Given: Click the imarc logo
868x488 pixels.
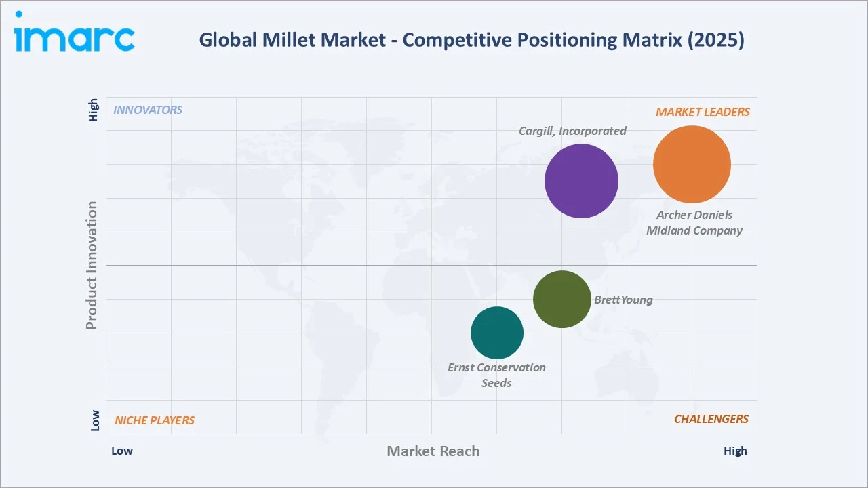Looking at the screenshot, I should click(75, 31).
